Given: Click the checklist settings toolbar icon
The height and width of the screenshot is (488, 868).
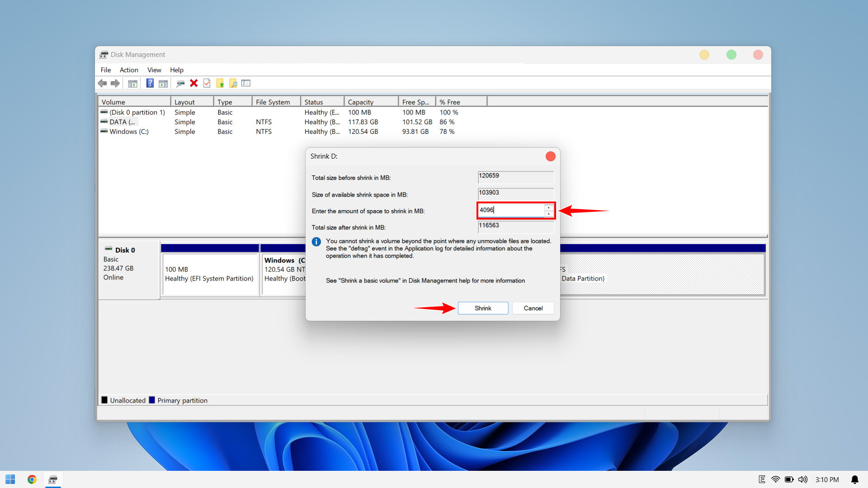Looking at the screenshot, I should pos(246,83).
